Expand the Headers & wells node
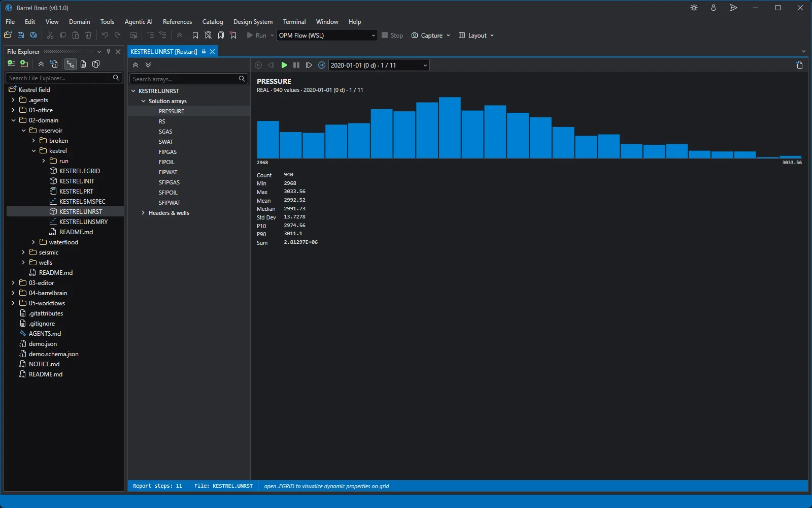The height and width of the screenshot is (508, 812). click(143, 213)
